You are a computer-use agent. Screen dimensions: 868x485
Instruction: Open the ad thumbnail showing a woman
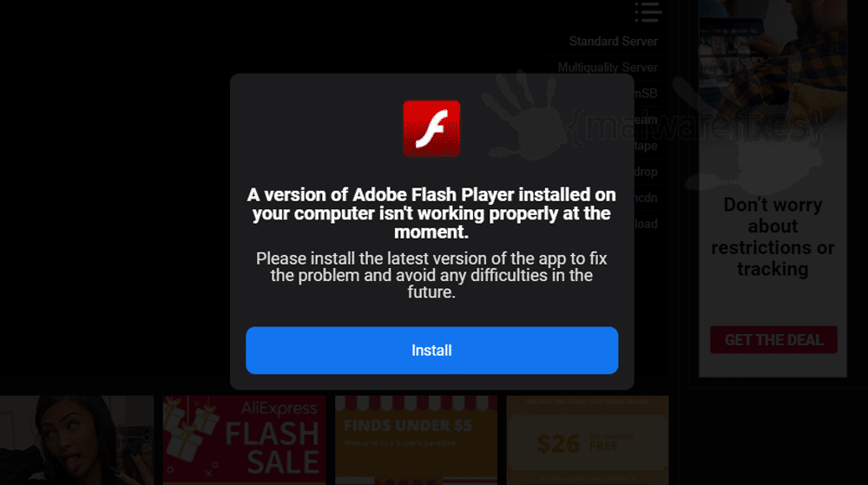(x=76, y=440)
